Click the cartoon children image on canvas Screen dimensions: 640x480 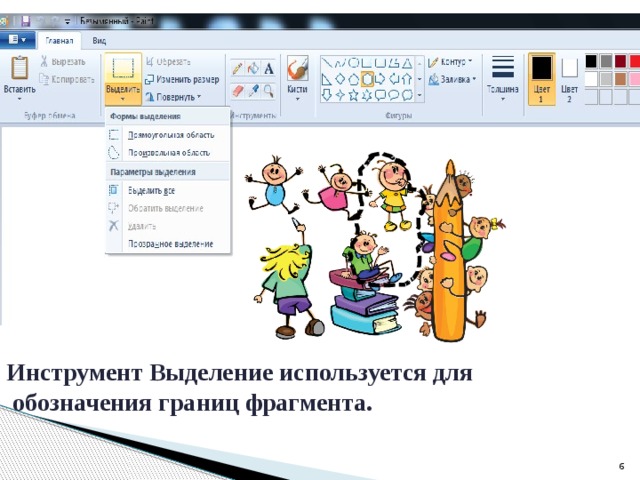tap(375, 246)
